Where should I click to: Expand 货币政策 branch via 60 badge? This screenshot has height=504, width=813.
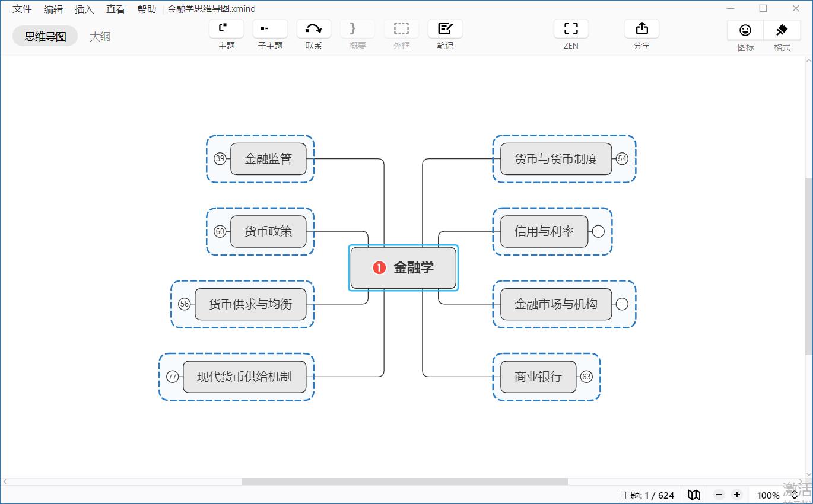click(220, 231)
